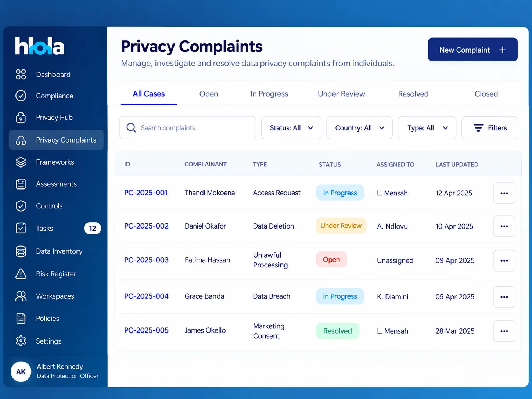Open row actions menu for PC-2025-001

504,193
